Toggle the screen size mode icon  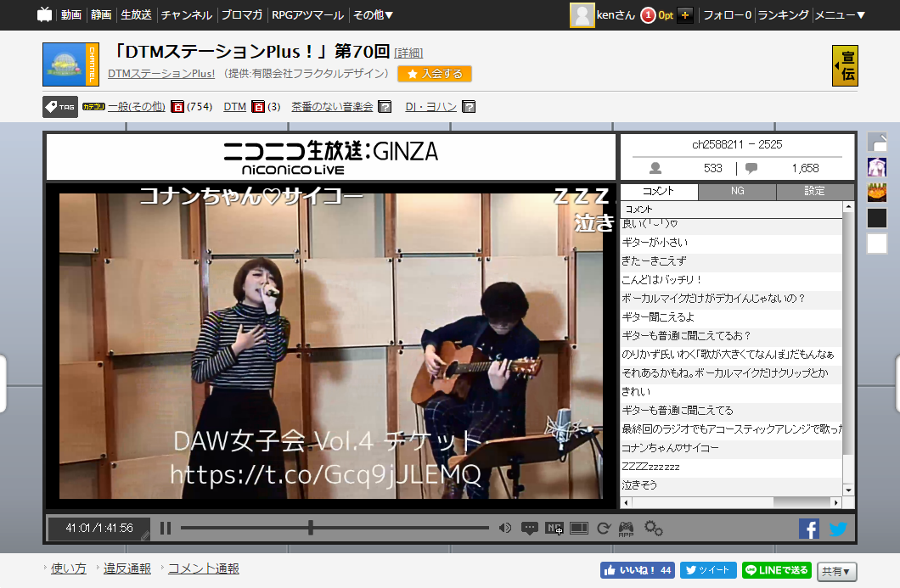click(x=579, y=528)
